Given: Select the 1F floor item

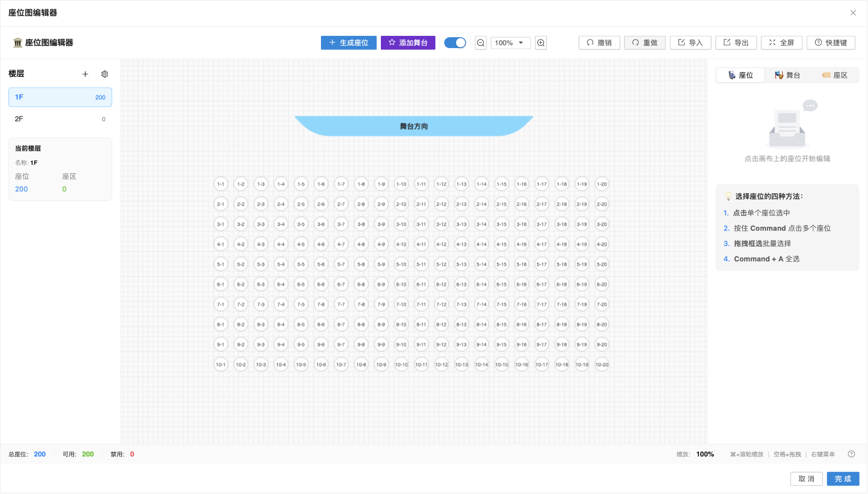Looking at the screenshot, I should coord(60,97).
